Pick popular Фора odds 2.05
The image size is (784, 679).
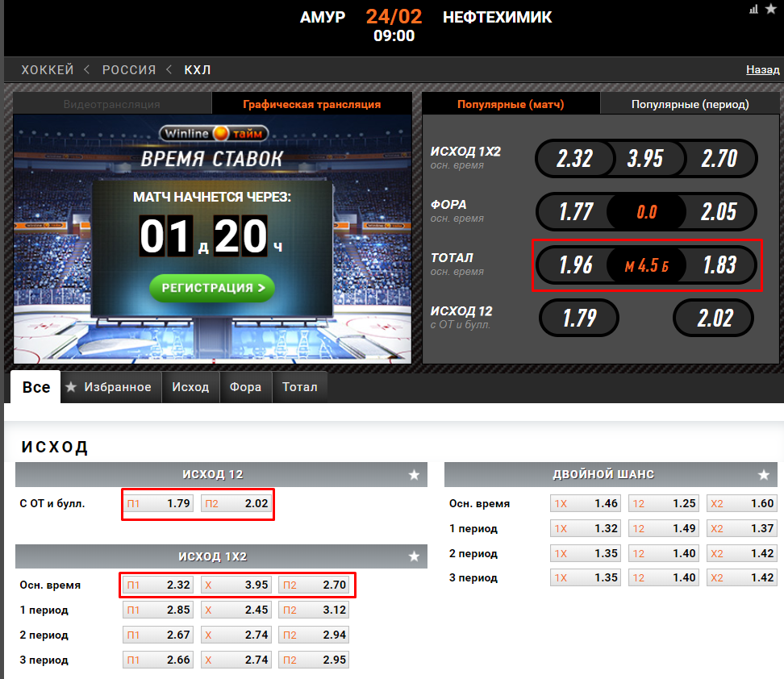(719, 211)
